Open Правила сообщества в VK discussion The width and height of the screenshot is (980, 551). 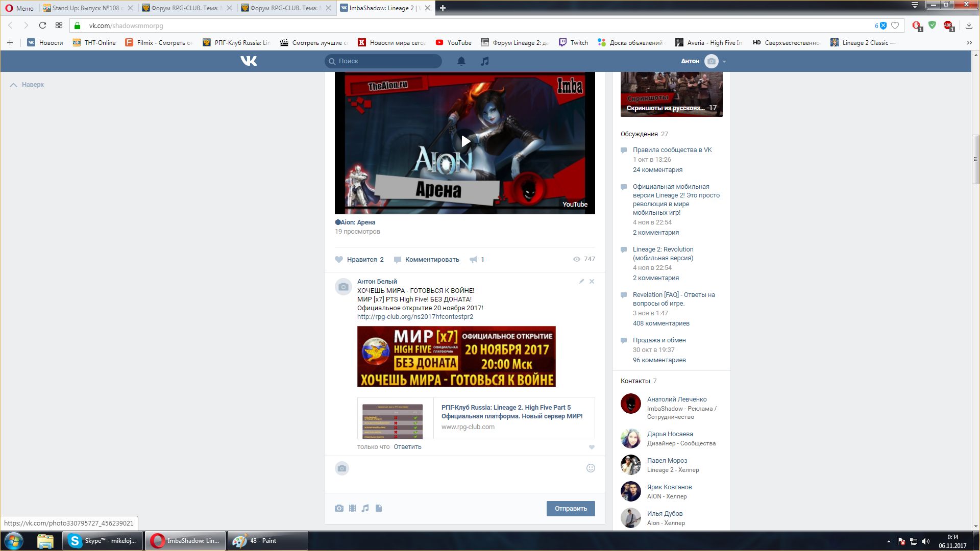tap(672, 150)
